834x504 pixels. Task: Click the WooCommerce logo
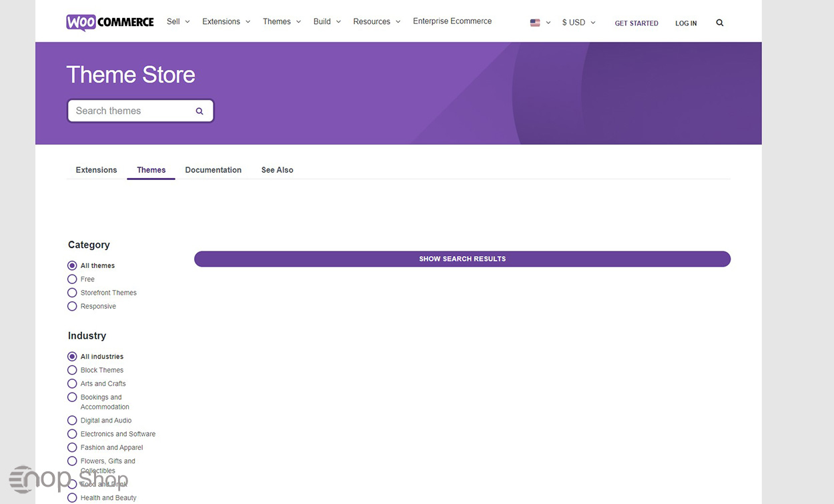pos(110,22)
